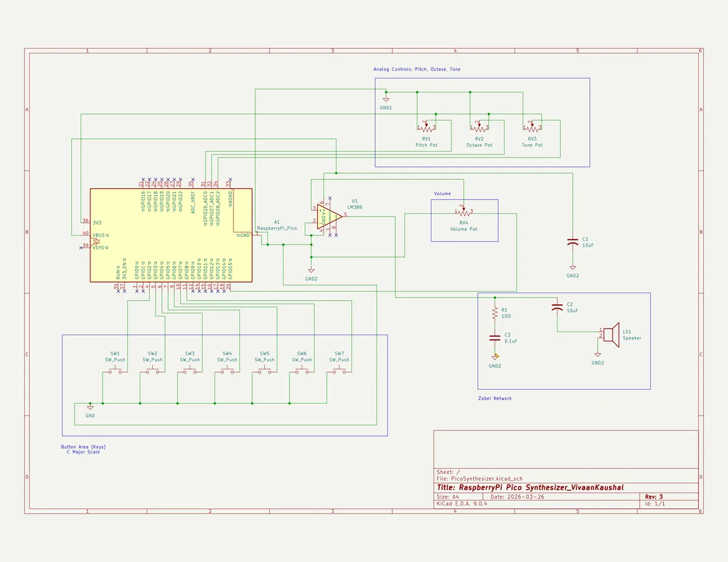
Task: Select the R1 resistor symbol
Action: pos(495,313)
